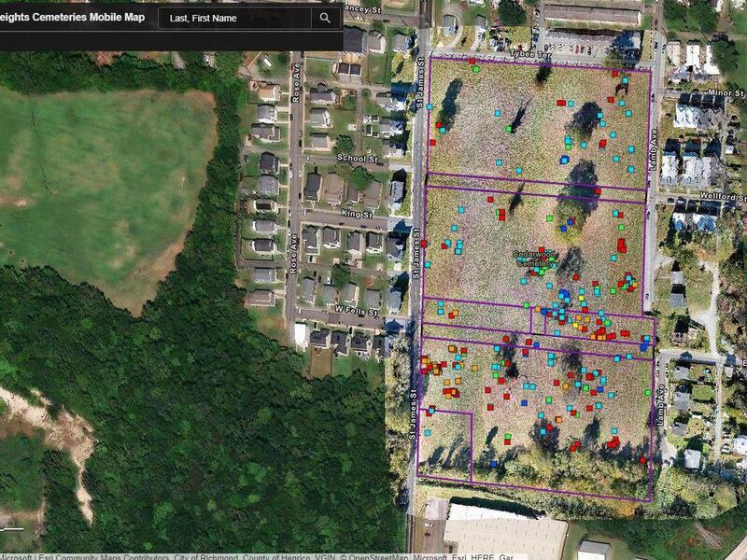Select a yellow grave marker in the lower plot
The image size is (747, 560).
coord(574,324)
